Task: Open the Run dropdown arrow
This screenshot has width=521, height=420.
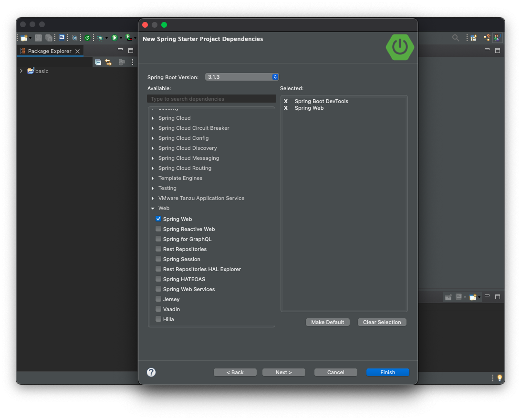Action: [x=121, y=38]
